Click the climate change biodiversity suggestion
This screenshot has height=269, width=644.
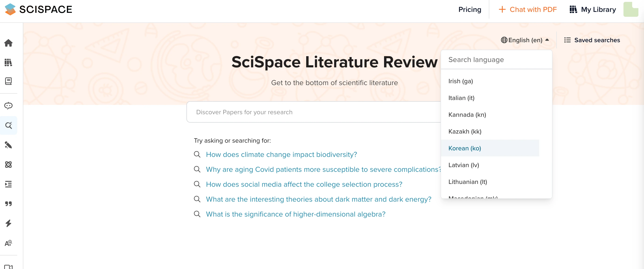pyautogui.click(x=281, y=155)
